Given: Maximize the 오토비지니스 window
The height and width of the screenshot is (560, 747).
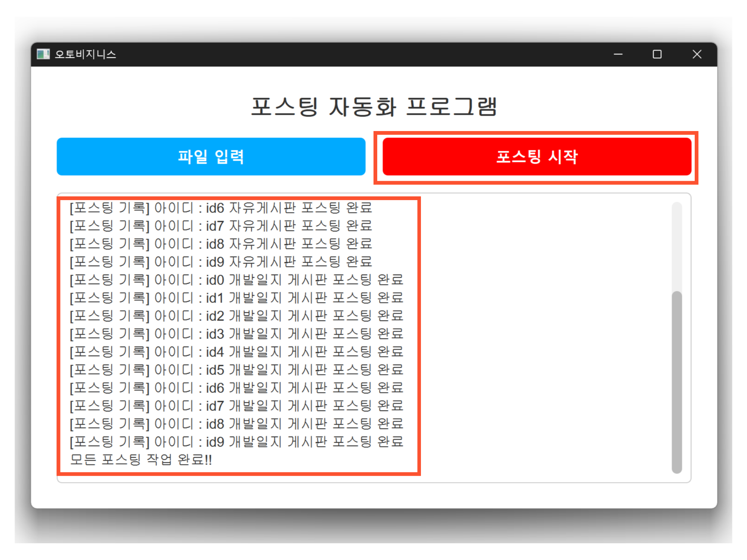Looking at the screenshot, I should 657,55.
